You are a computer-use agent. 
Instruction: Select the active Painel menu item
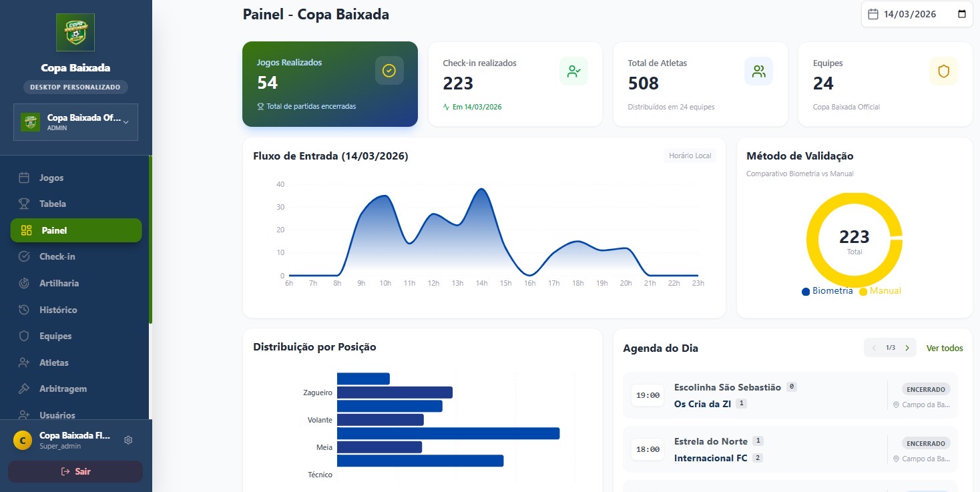pos(76,230)
